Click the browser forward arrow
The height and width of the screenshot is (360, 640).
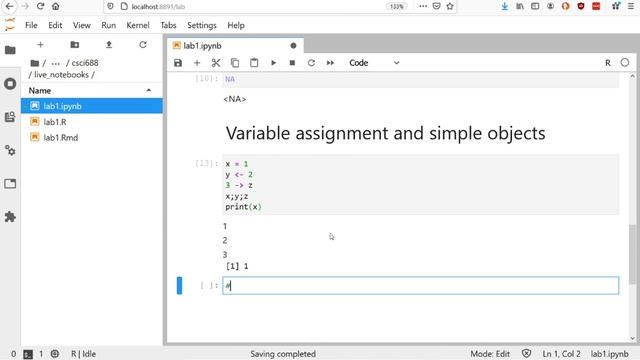click(25, 7)
